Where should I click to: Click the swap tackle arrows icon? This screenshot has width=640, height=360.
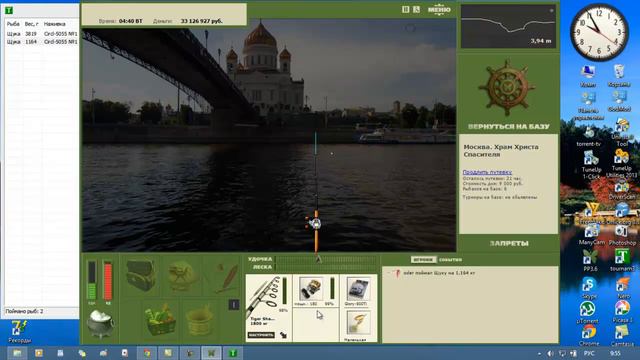tap(283, 335)
